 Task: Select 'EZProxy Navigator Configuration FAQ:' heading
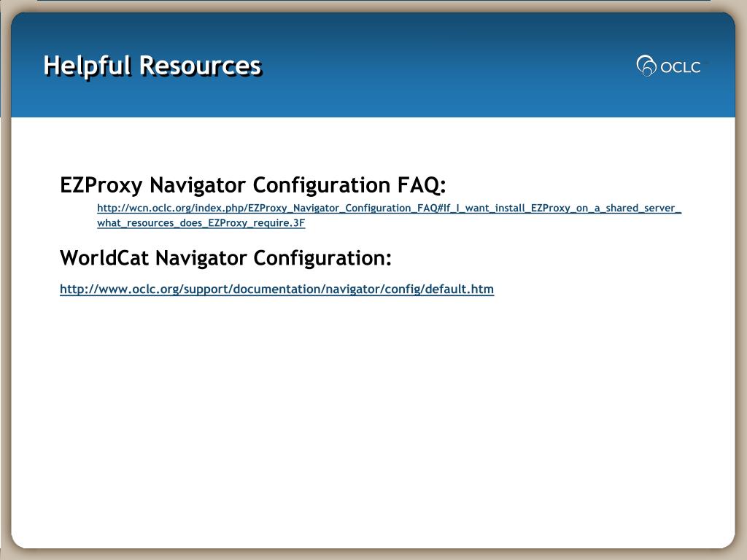coord(253,184)
